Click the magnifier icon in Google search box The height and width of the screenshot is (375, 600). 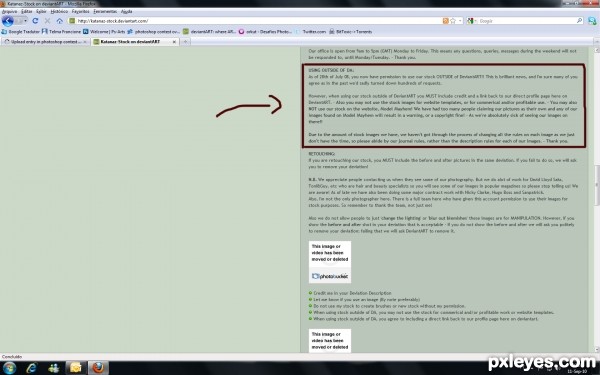pos(579,21)
